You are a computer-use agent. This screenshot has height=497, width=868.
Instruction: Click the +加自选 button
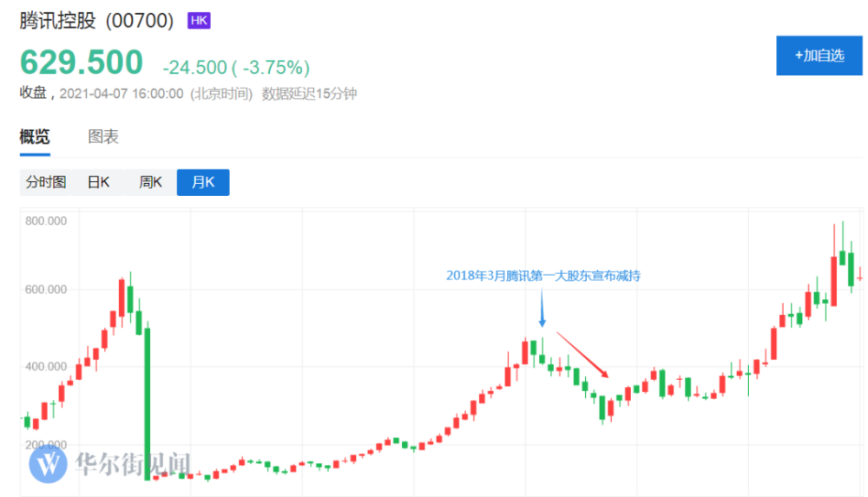pyautogui.click(x=819, y=56)
